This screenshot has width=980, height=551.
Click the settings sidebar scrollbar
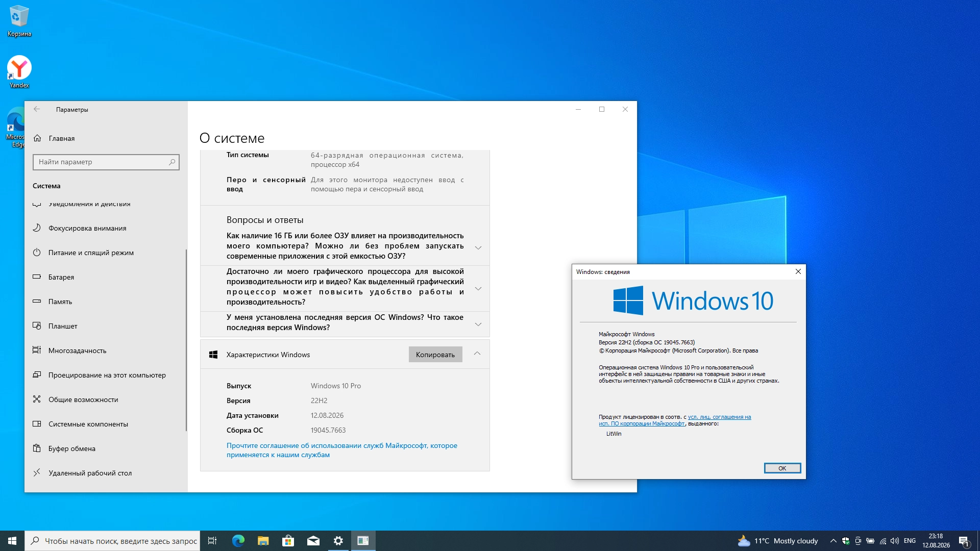[x=186, y=340]
